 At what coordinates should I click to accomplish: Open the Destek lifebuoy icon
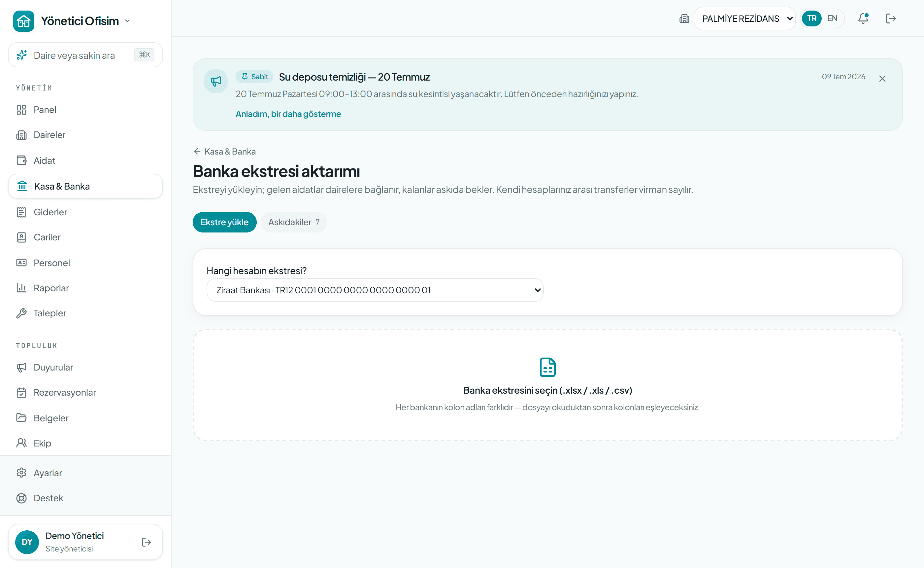click(x=21, y=498)
